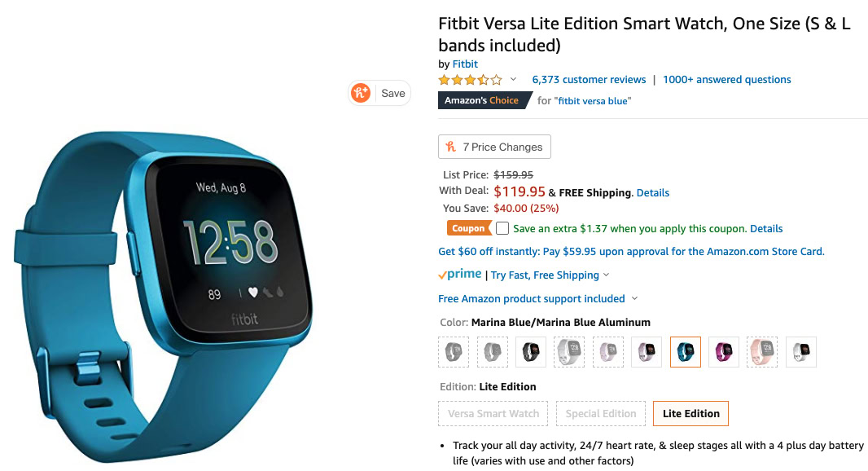This screenshot has height=471, width=868.
Task: Open 1000+ answered questions link
Action: coord(727,79)
